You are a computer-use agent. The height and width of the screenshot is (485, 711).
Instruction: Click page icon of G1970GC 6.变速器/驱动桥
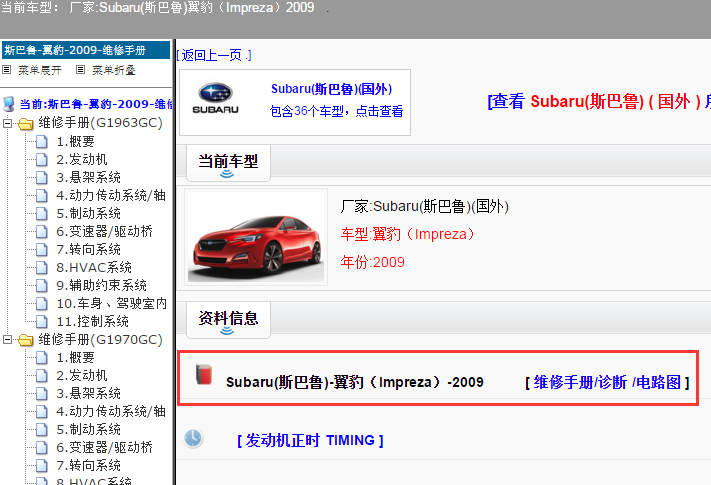(x=42, y=447)
